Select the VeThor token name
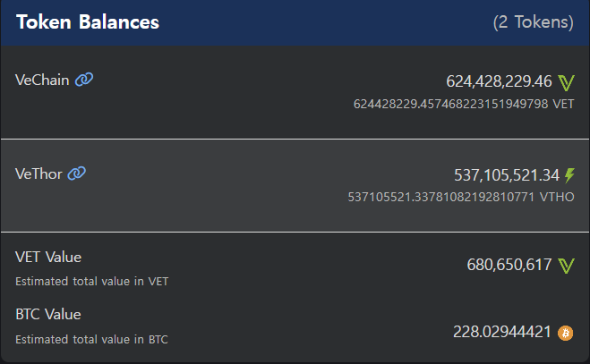Image resolution: width=590 pixels, height=364 pixels. [x=38, y=174]
